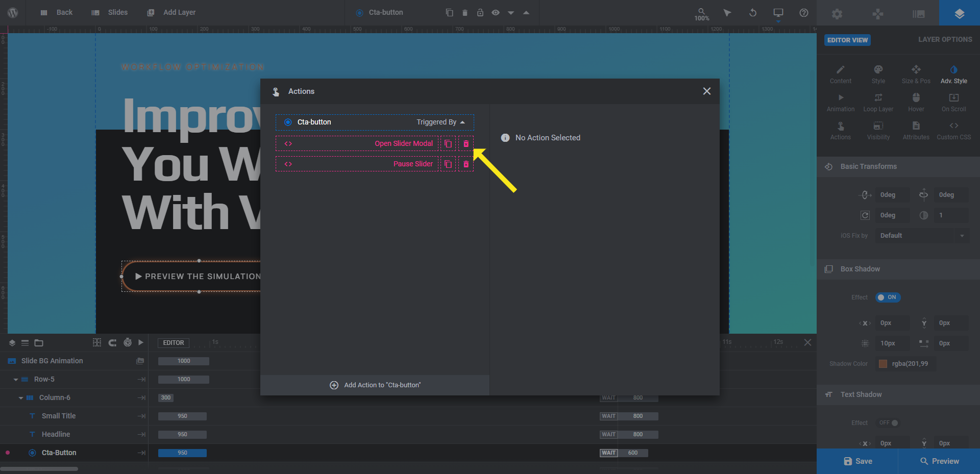The height and width of the screenshot is (474, 980).
Task: Open the slide options tab
Action: tap(919, 14)
